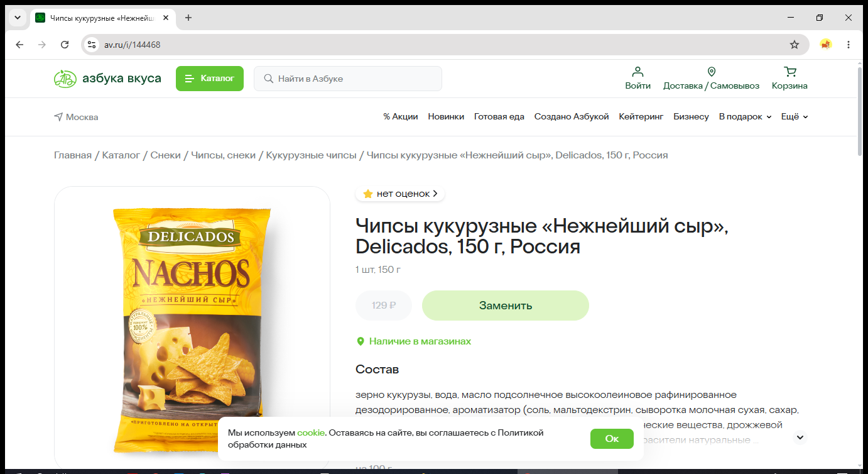
Task: Expand the Ещё dropdown menu
Action: click(795, 117)
